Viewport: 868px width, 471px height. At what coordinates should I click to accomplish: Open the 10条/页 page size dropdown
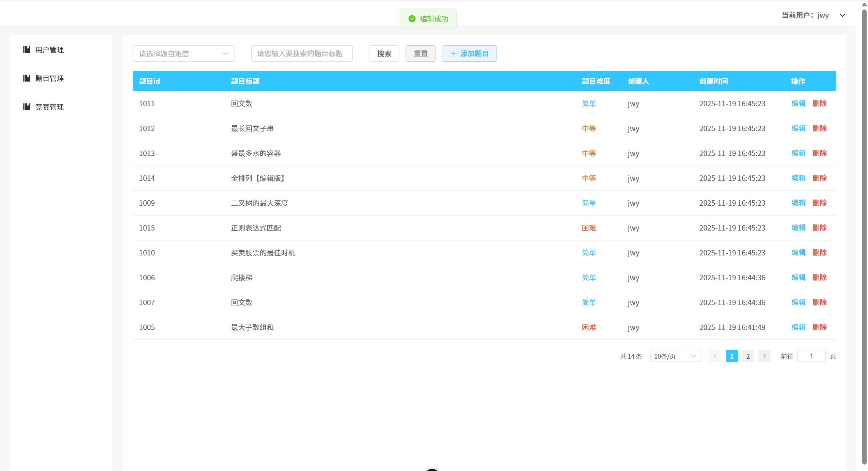coord(675,356)
